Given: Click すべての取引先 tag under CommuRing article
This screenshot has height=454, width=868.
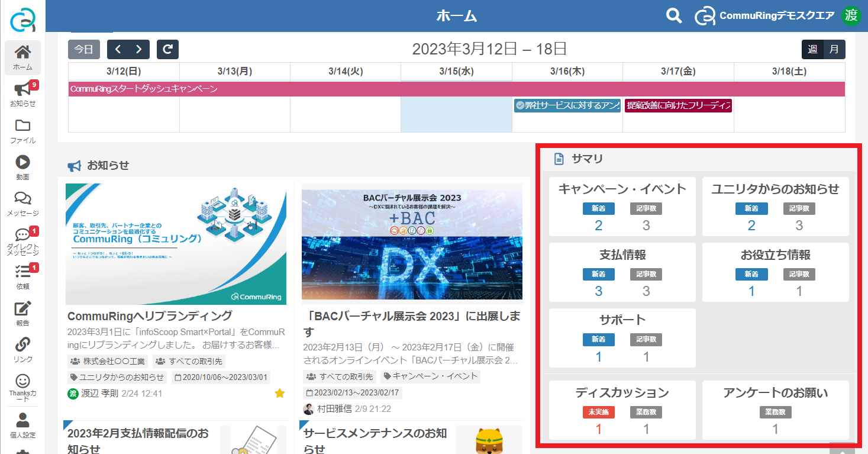Looking at the screenshot, I should 189,361.
